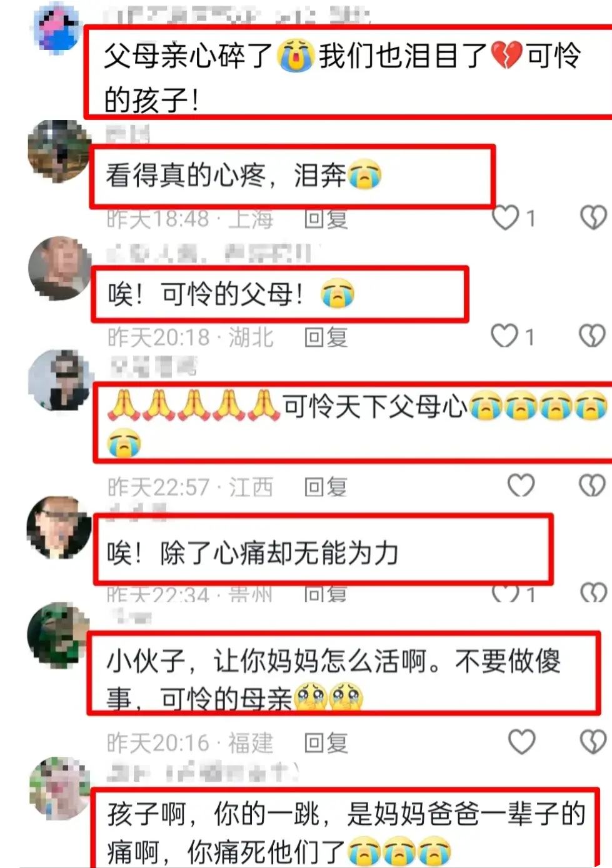The height and width of the screenshot is (868, 612).
Task: Dislike the 唉！可怜的父母 comment
Action: 592,336
